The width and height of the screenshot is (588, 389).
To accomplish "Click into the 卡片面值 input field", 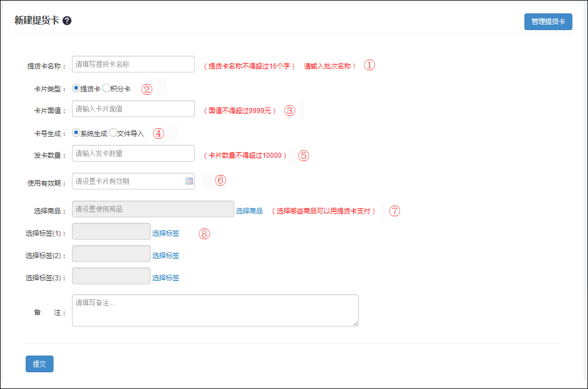I will pos(133,109).
